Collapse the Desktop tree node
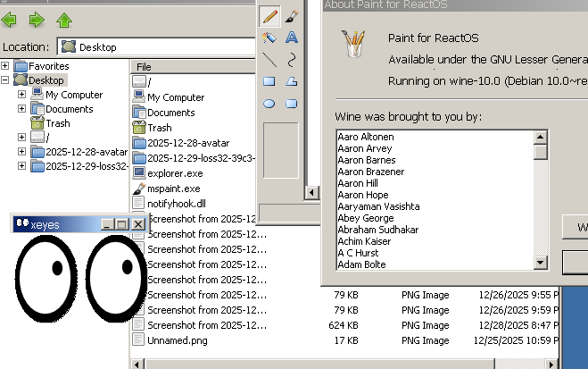 4,80
